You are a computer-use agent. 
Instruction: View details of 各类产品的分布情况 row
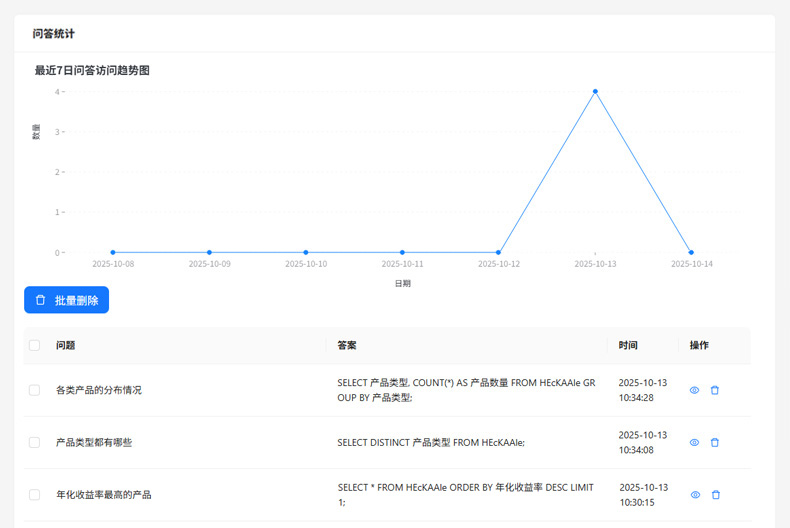(x=695, y=390)
